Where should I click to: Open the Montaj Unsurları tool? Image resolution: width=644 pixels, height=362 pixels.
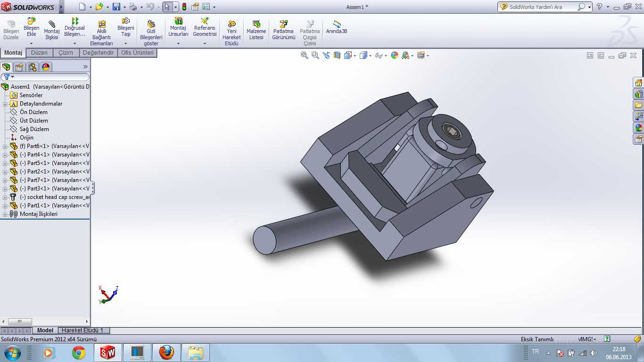(178, 21)
